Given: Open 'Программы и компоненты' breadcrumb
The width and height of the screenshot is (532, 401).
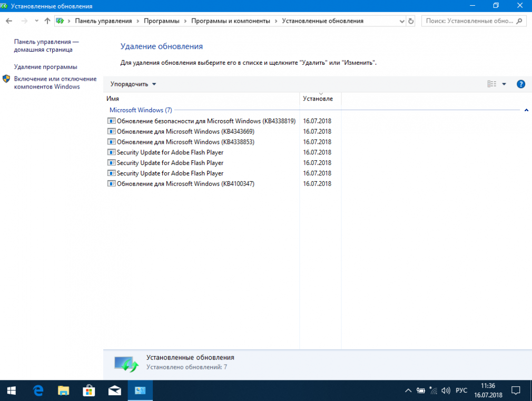Looking at the screenshot, I should [230, 21].
